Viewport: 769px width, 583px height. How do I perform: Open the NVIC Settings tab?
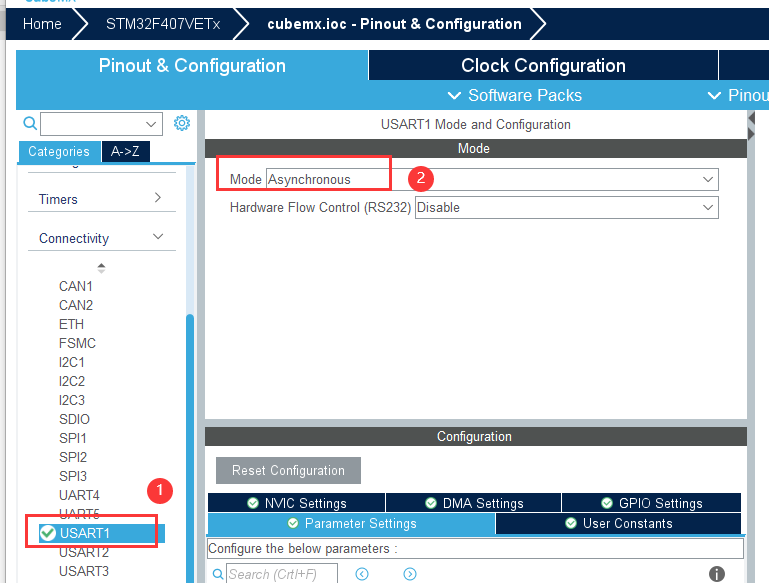pos(297,503)
